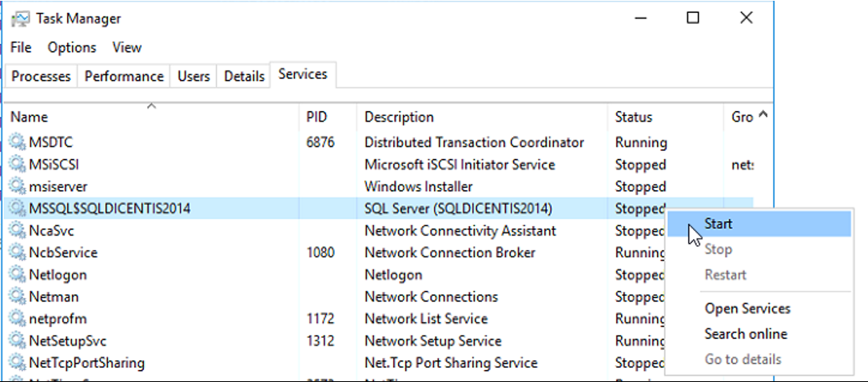The height and width of the screenshot is (382, 868).
Task: Switch to the Processes tab
Action: [x=41, y=77]
